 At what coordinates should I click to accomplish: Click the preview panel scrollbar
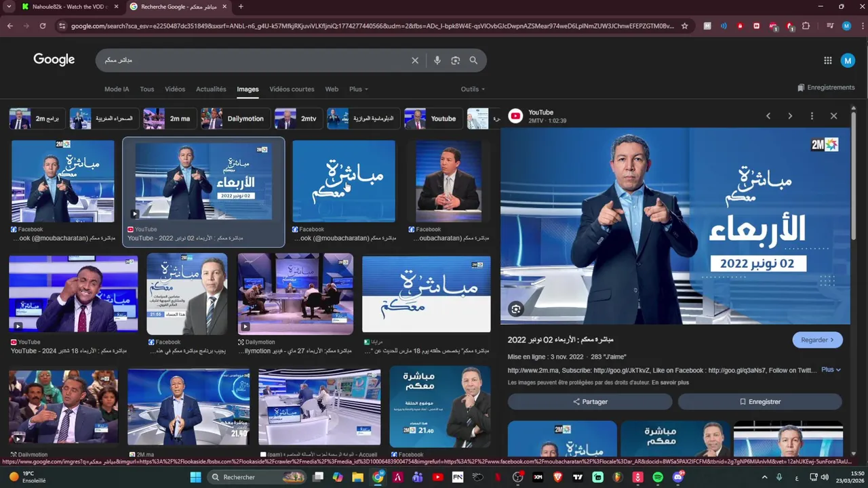tap(853, 176)
